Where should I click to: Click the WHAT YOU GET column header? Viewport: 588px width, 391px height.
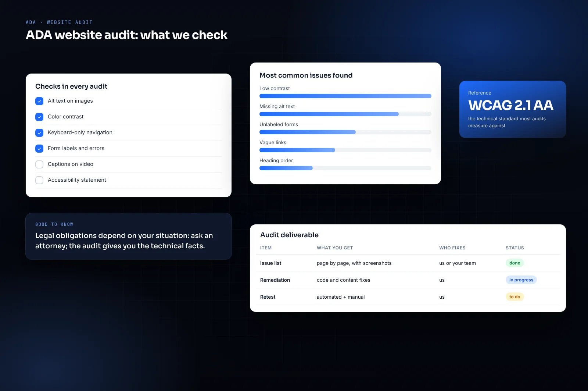tap(335, 248)
